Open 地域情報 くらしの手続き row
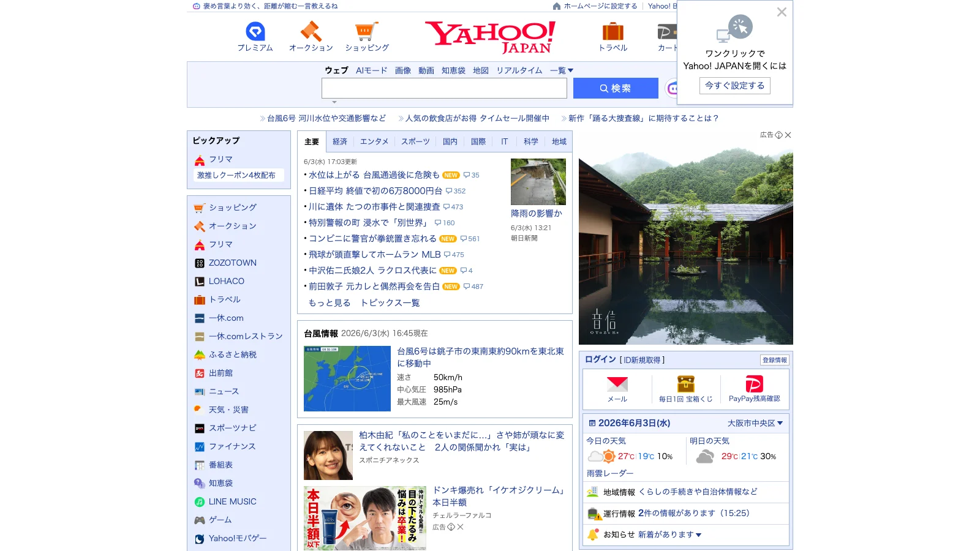The height and width of the screenshot is (551, 980). (685, 492)
